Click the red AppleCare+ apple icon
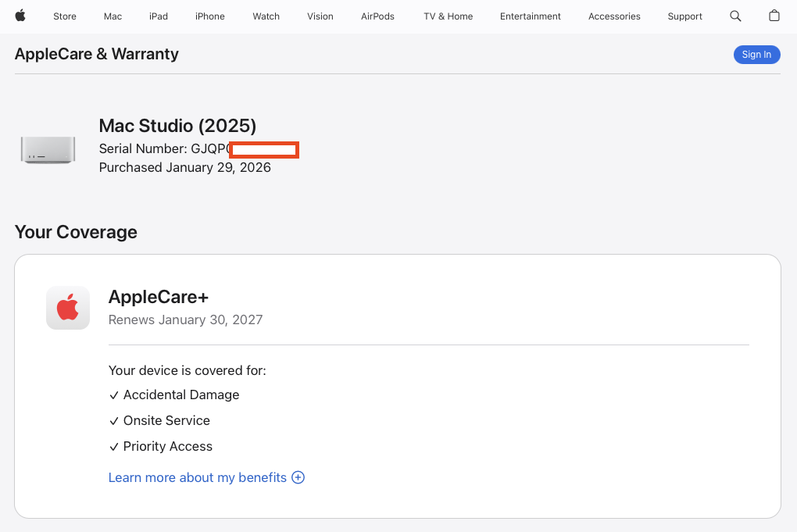The image size is (797, 532). pos(68,308)
